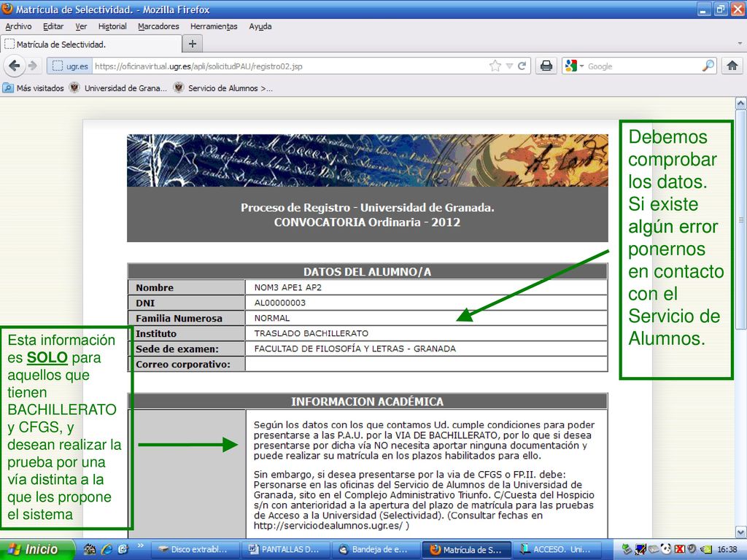Click the address bar URL field
Image resolution: width=747 pixels, height=560 pixels.
pos(290,66)
